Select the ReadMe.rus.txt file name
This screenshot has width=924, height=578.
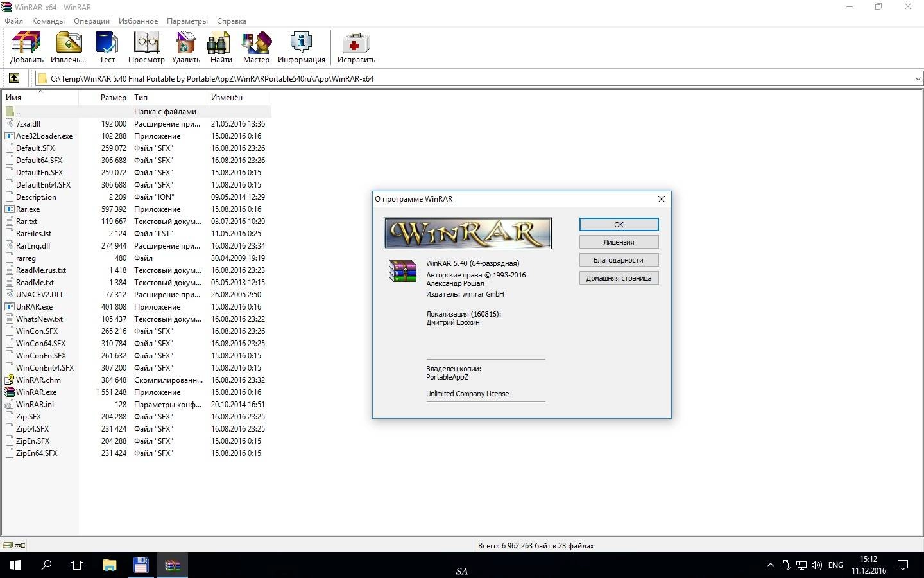pyautogui.click(x=41, y=270)
